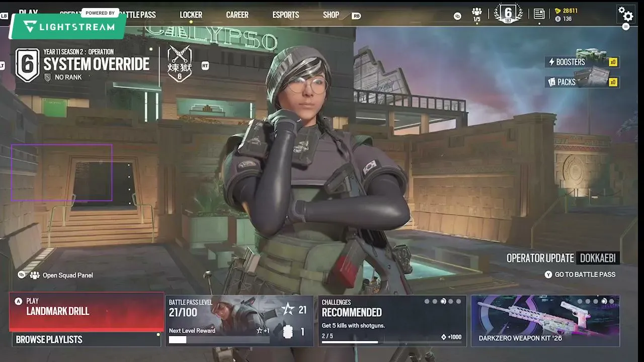Image resolution: width=644 pixels, height=362 pixels.
Task: Click the x0 badge beside Boosters
Action: click(x=613, y=62)
